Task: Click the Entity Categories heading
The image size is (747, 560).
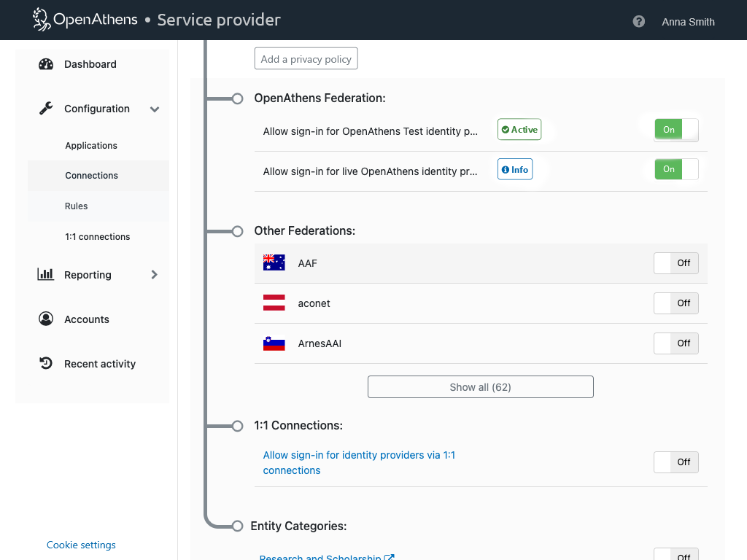Action: pyautogui.click(x=298, y=526)
